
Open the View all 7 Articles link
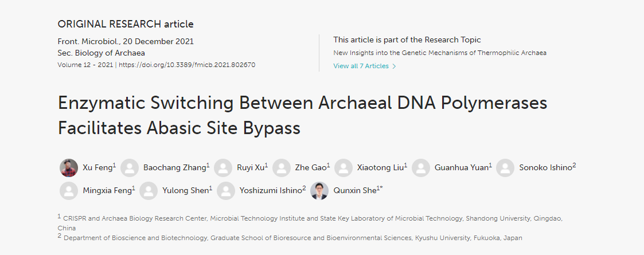click(x=361, y=66)
